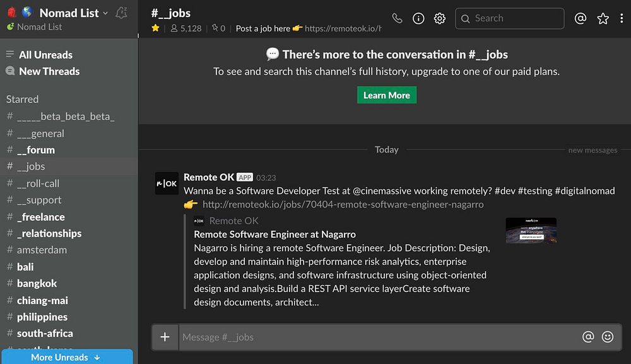Click the plus attach button
The image size is (631, 364).
tap(165, 337)
